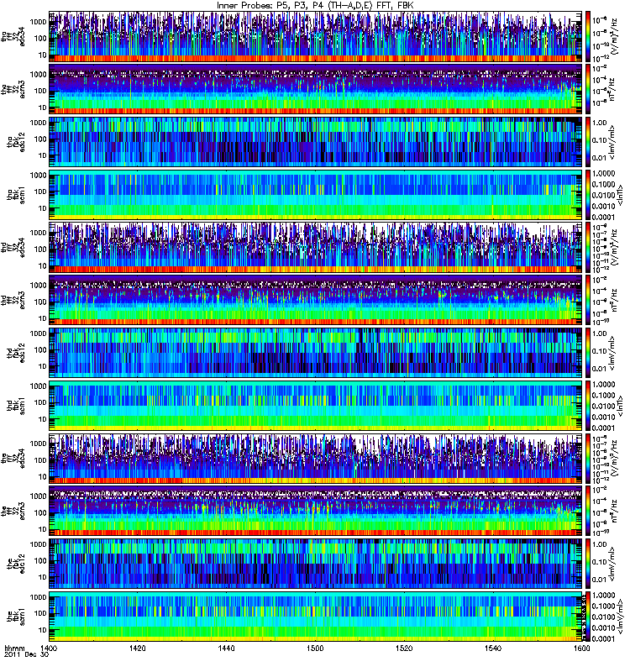Click the "the fff 32 scm3" y-axis title

pyautogui.click(x=13, y=511)
